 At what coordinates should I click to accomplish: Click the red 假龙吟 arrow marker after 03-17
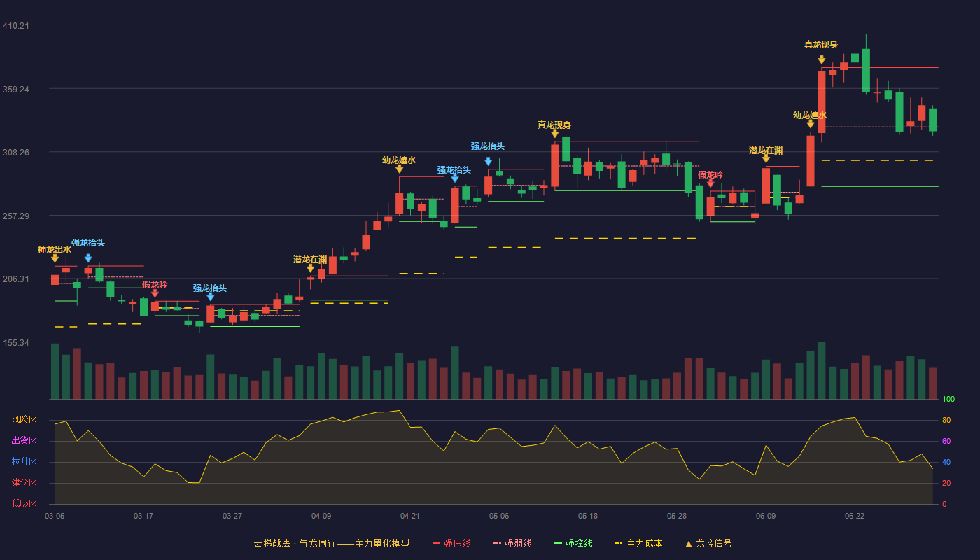click(x=155, y=293)
